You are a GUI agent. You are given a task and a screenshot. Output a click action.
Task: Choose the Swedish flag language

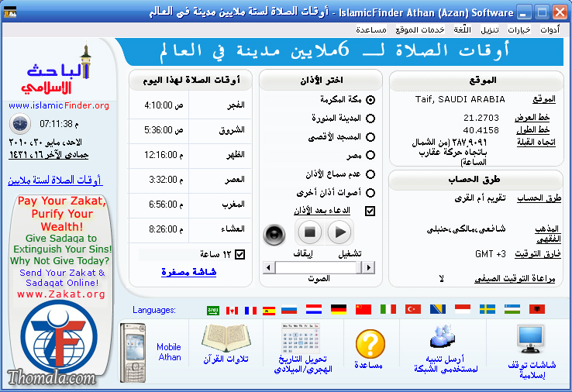(488, 309)
